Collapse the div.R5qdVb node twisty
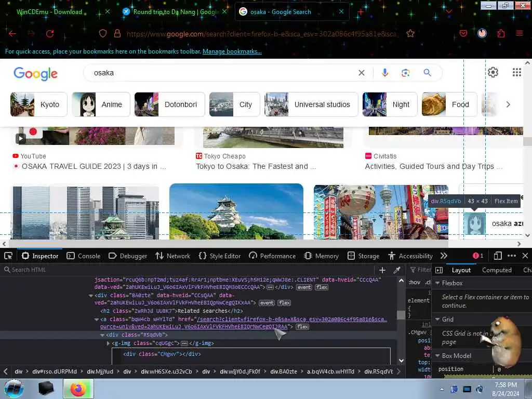The width and height of the screenshot is (532, 399). click(102, 335)
